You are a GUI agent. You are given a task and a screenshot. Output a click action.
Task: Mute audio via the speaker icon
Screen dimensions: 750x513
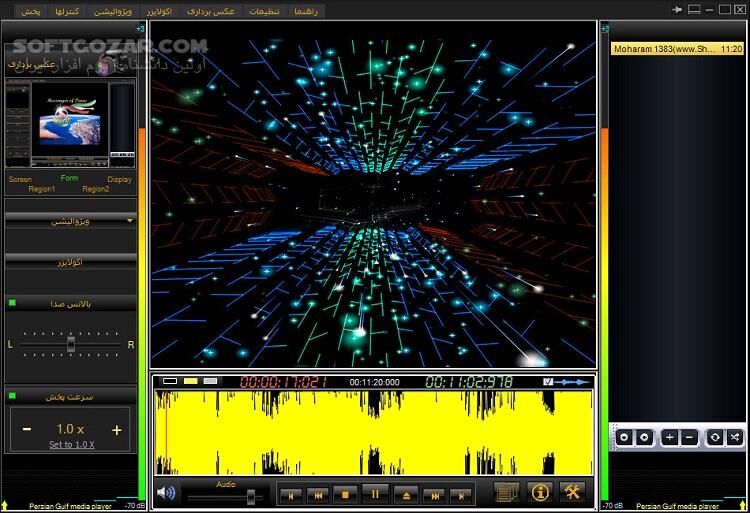pyautogui.click(x=166, y=493)
